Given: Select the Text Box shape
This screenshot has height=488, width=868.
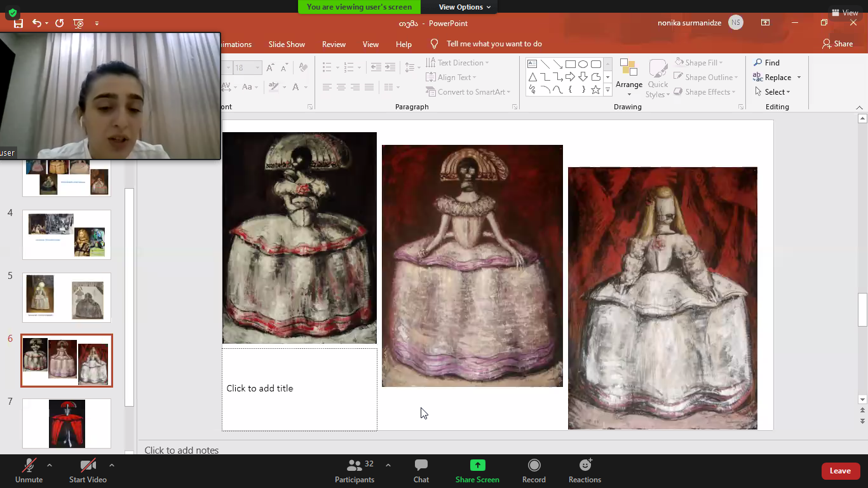Looking at the screenshot, I should pyautogui.click(x=532, y=64).
